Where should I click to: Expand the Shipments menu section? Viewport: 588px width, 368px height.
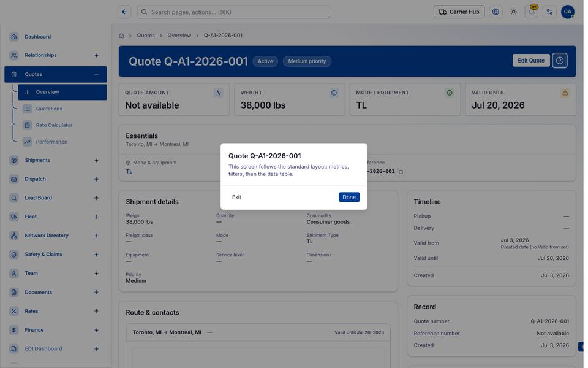click(96, 160)
